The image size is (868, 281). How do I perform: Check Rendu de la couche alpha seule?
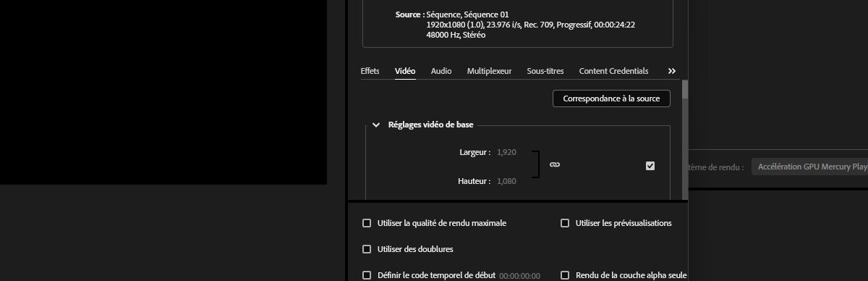pos(565,275)
